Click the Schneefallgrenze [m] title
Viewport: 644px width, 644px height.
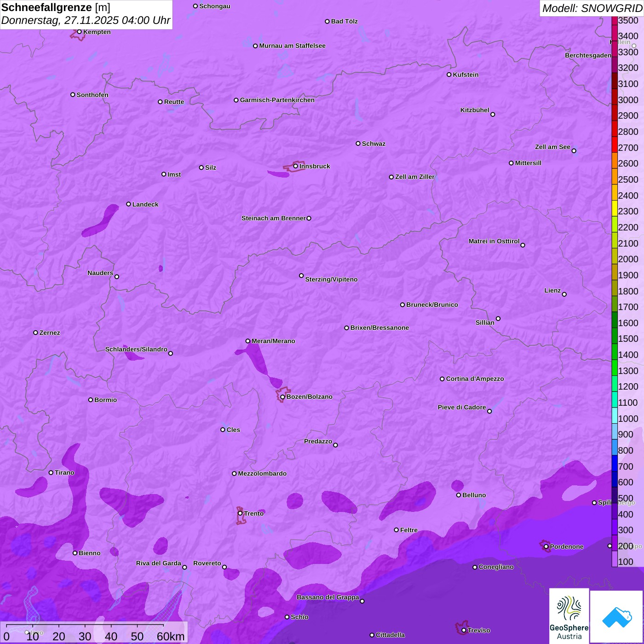[56, 7]
